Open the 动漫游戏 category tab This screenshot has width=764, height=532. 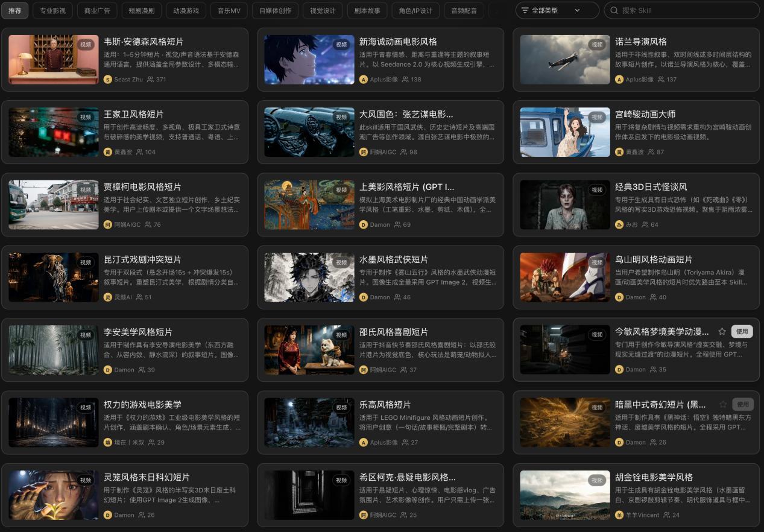(x=186, y=10)
